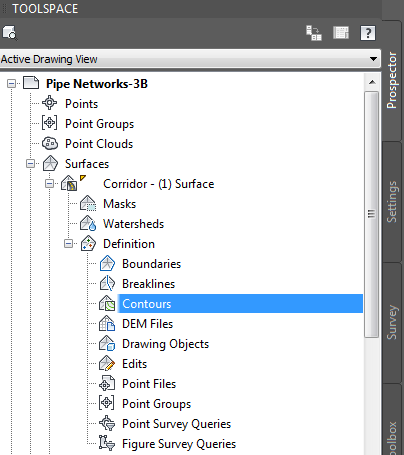
Task: Click the TOOLSPACE title bar grip
Action: [x=4, y=9]
